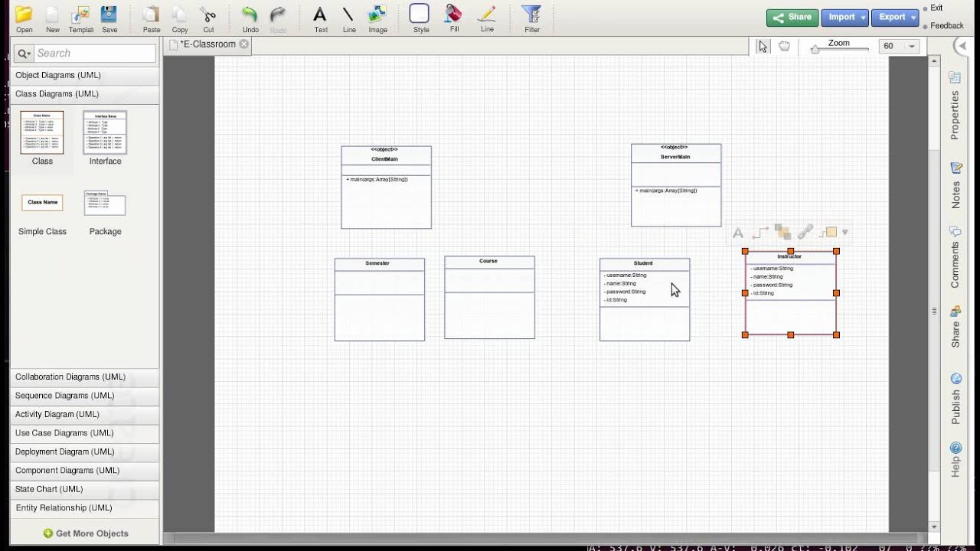This screenshot has width=980, height=551.
Task: Click the chain link icon above Instructor
Action: pyautogui.click(x=805, y=232)
